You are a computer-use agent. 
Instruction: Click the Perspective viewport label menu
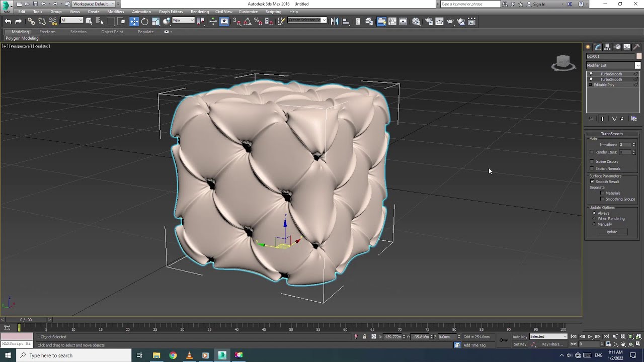tap(21, 46)
